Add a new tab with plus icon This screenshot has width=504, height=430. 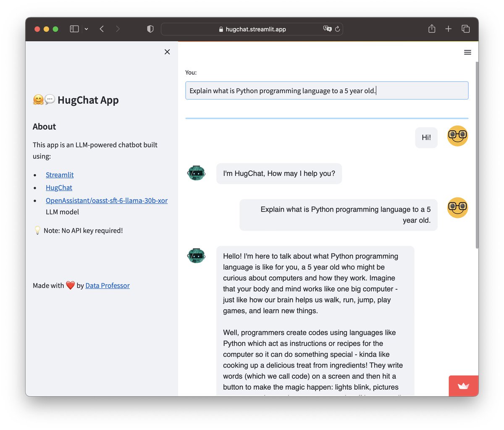[x=449, y=29]
